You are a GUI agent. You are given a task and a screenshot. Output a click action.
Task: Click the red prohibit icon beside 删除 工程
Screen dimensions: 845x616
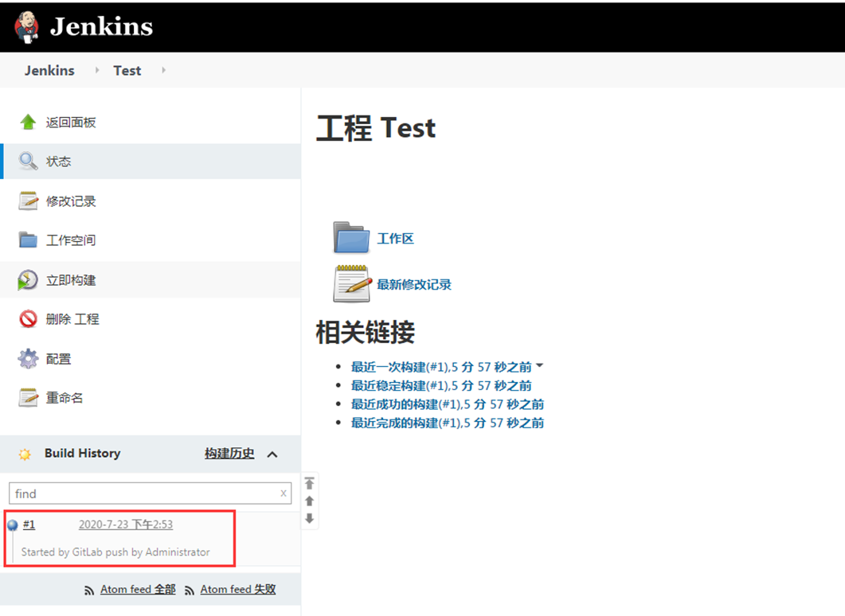(28, 319)
